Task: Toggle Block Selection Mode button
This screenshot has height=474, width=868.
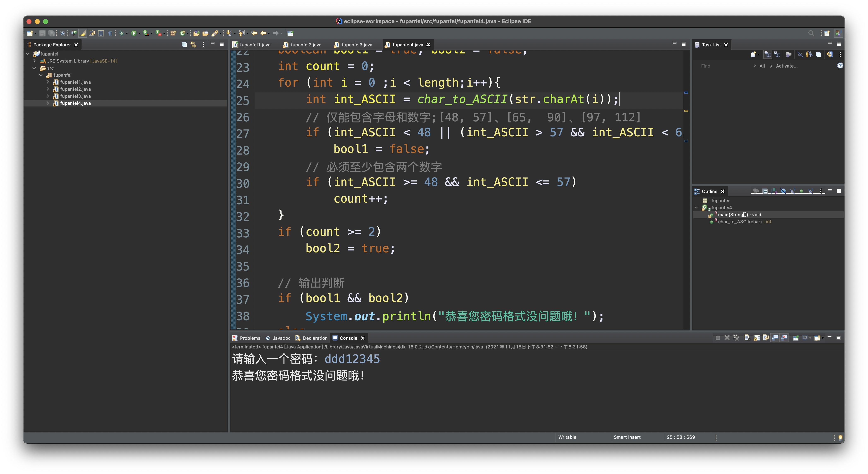Action: point(101,33)
